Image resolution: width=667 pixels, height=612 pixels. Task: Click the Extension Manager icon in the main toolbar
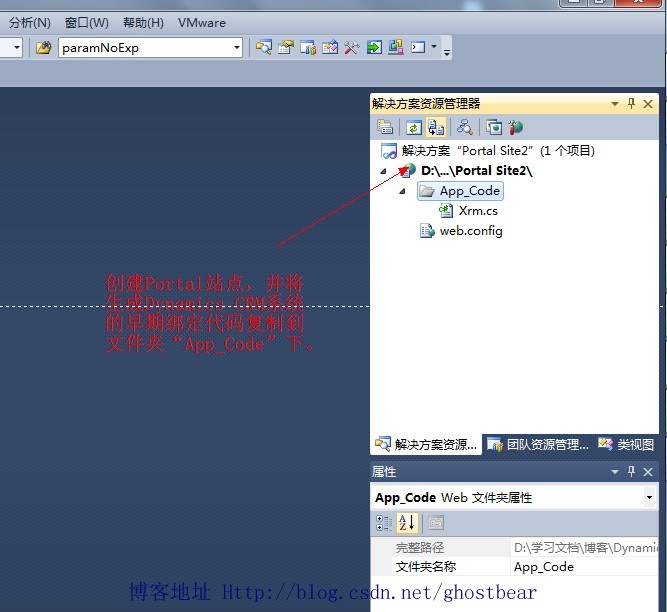[x=396, y=47]
